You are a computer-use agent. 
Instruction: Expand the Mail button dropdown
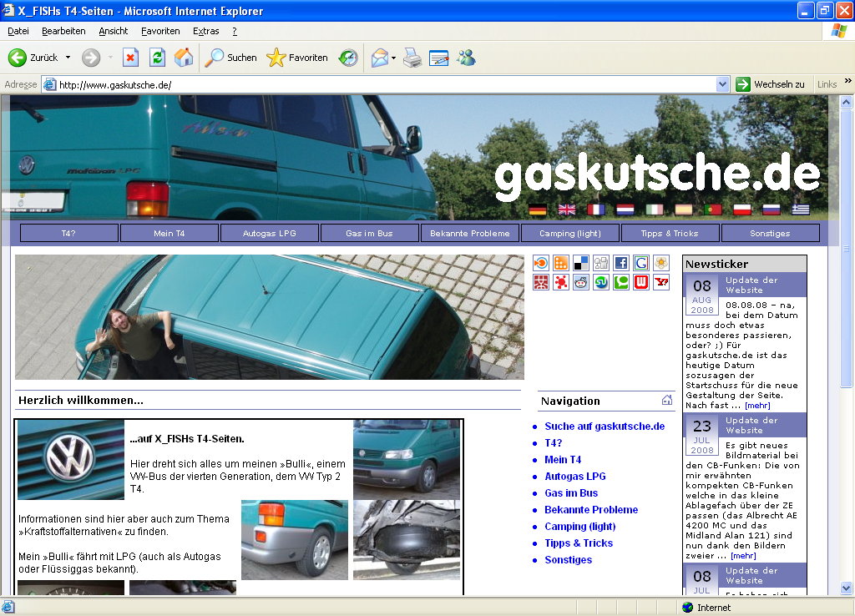[394, 58]
